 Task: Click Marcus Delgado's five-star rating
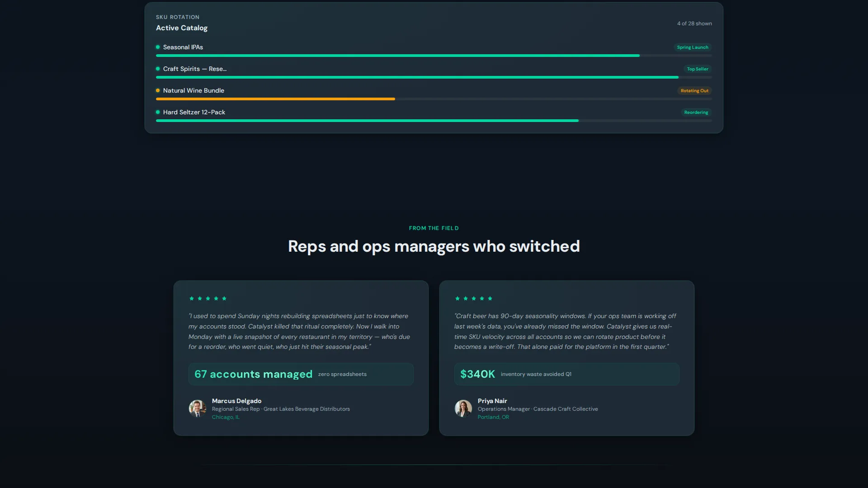[208, 298]
